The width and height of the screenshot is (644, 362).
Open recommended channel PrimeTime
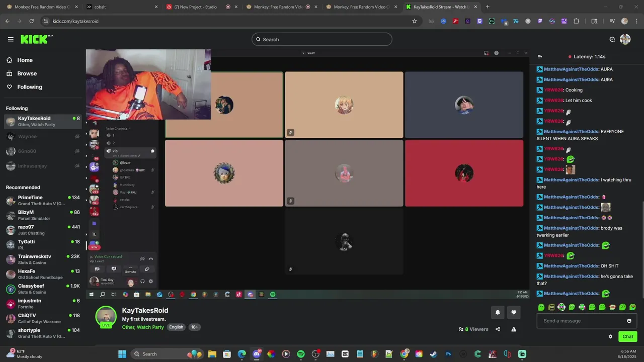tap(43, 201)
